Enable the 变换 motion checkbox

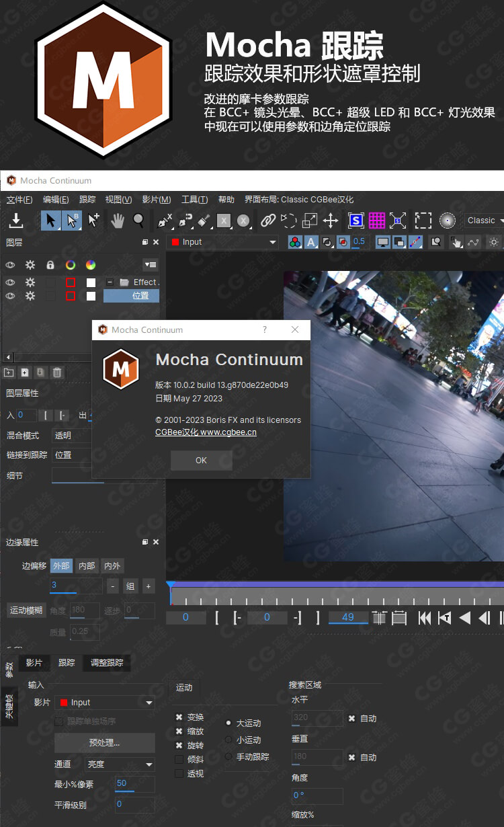(179, 717)
